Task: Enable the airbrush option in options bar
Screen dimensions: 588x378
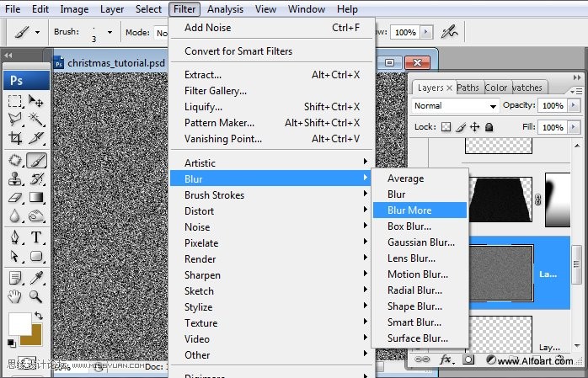Action: click(450, 32)
